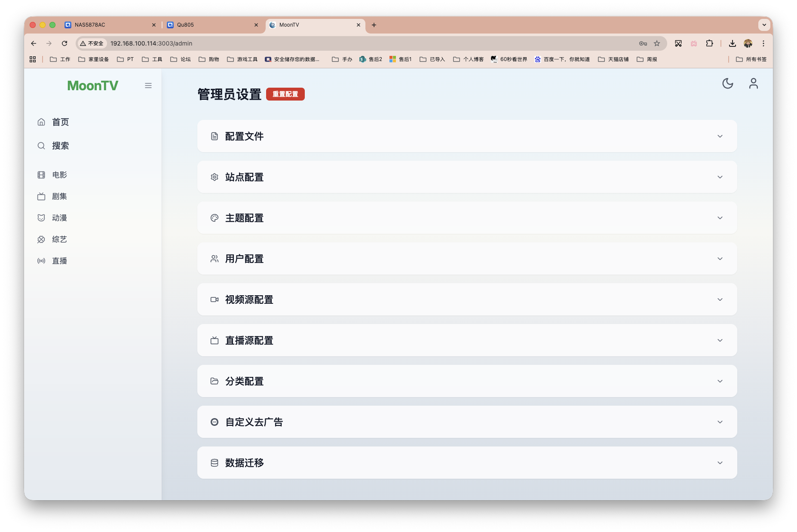Toggle dark mode with the moon icon

point(727,84)
